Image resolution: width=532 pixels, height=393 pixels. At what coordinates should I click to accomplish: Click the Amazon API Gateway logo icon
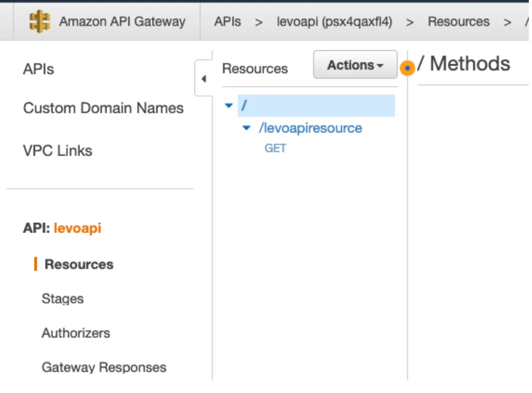[x=39, y=21]
